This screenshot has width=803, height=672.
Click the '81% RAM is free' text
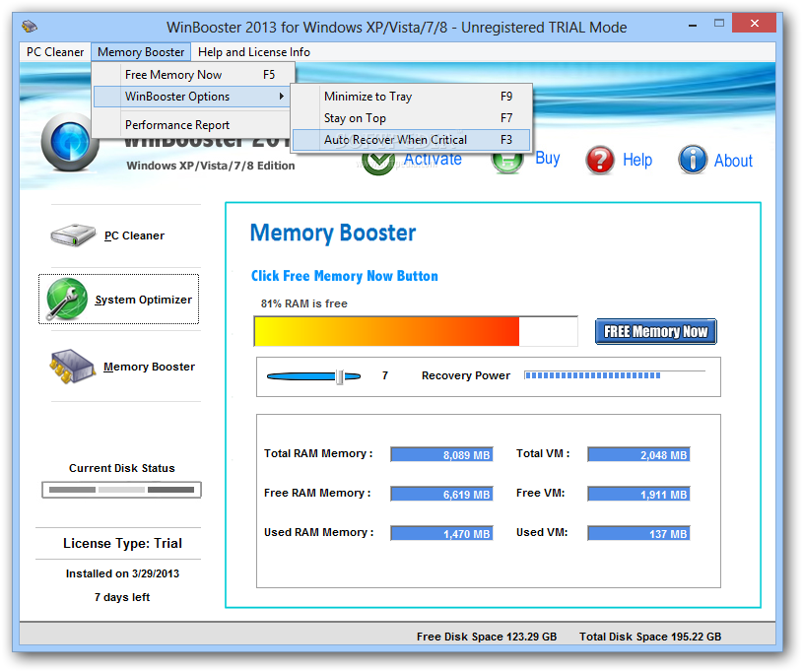pos(304,303)
